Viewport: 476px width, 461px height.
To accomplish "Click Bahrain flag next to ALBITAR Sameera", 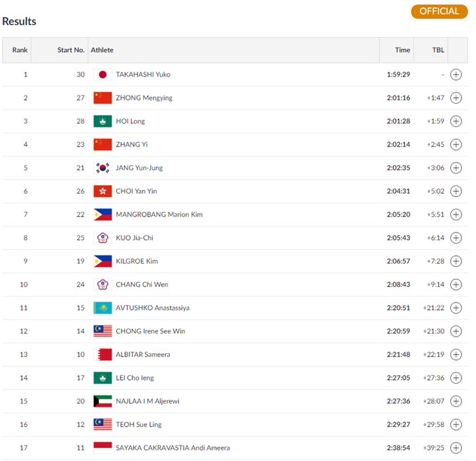I will click(102, 354).
